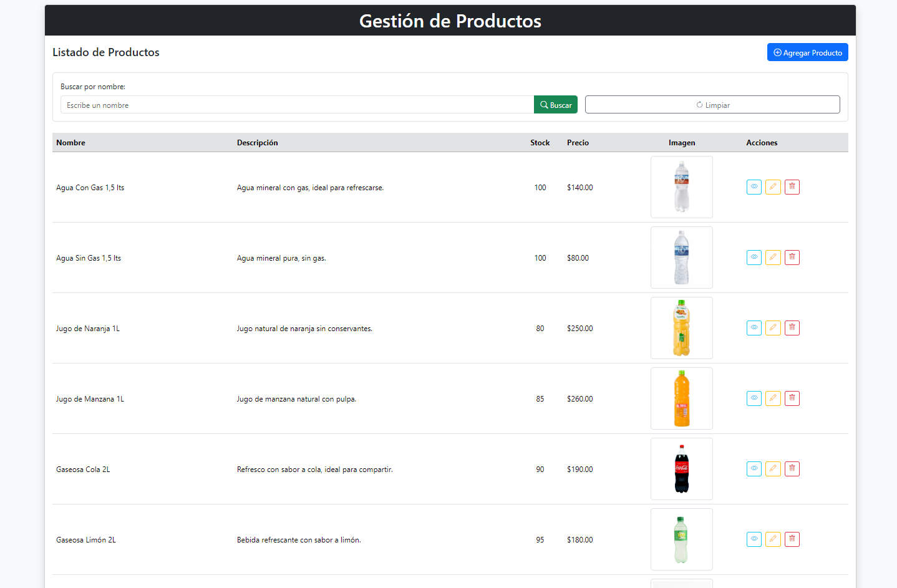This screenshot has width=897, height=588.
Task: Focus the 'Escribe un nombre' search field
Action: pyautogui.click(x=297, y=105)
